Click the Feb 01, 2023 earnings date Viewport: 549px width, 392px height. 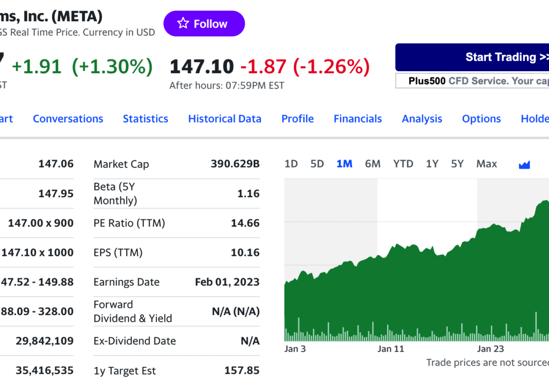pos(227,282)
